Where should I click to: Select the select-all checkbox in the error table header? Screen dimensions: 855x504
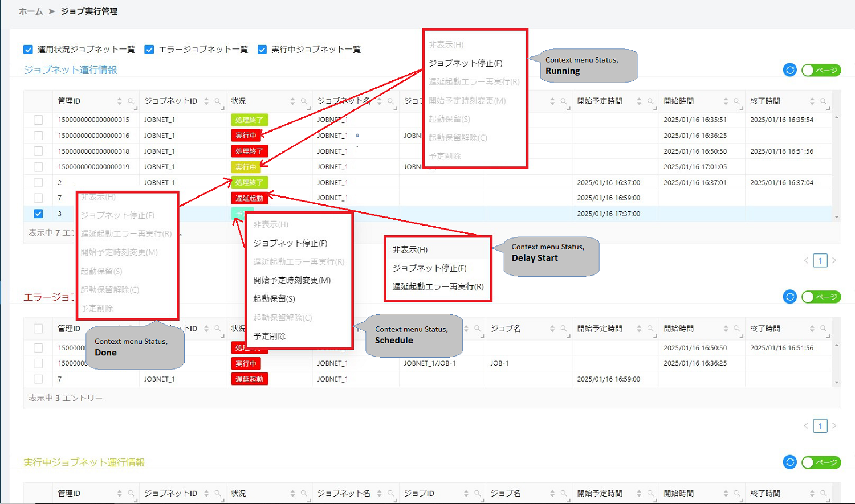point(38,328)
